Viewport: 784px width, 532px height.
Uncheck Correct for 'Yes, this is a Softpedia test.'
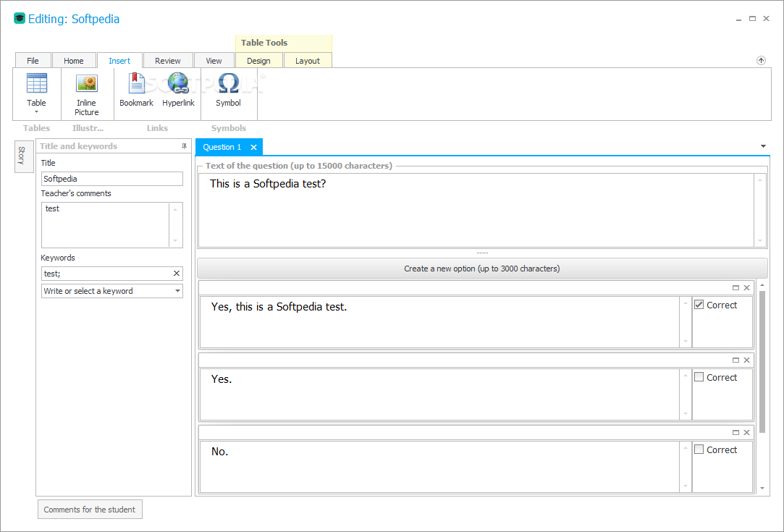click(699, 305)
